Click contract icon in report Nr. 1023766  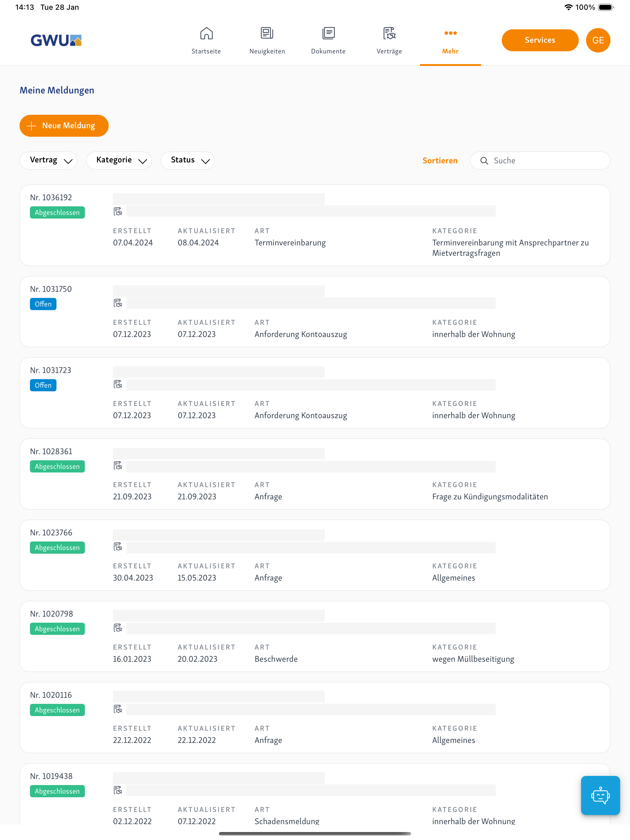(118, 547)
